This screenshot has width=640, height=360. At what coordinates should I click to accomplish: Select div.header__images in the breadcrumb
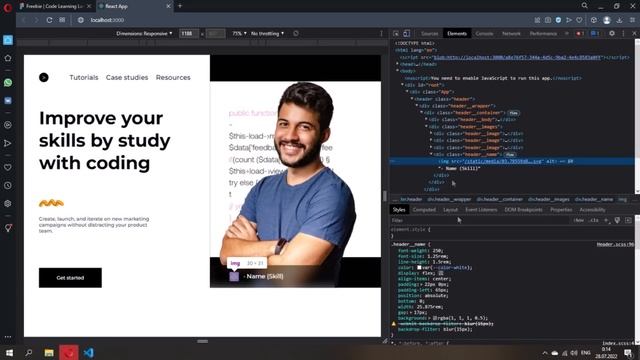click(x=549, y=199)
